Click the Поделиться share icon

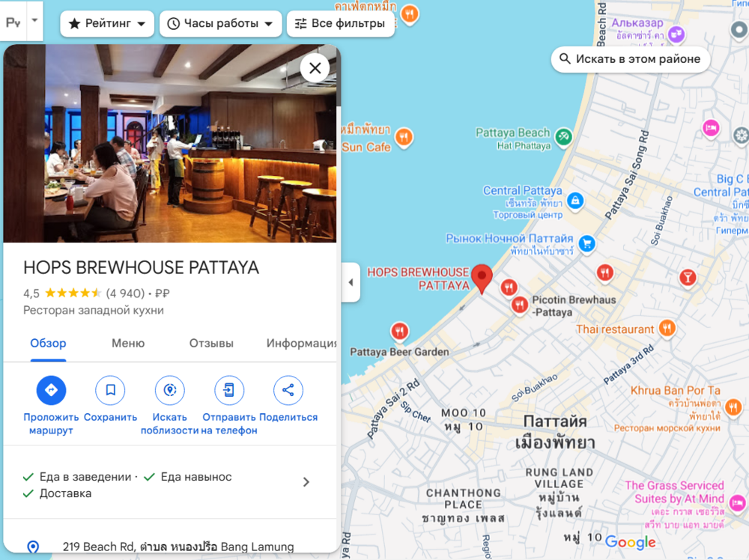tap(288, 390)
